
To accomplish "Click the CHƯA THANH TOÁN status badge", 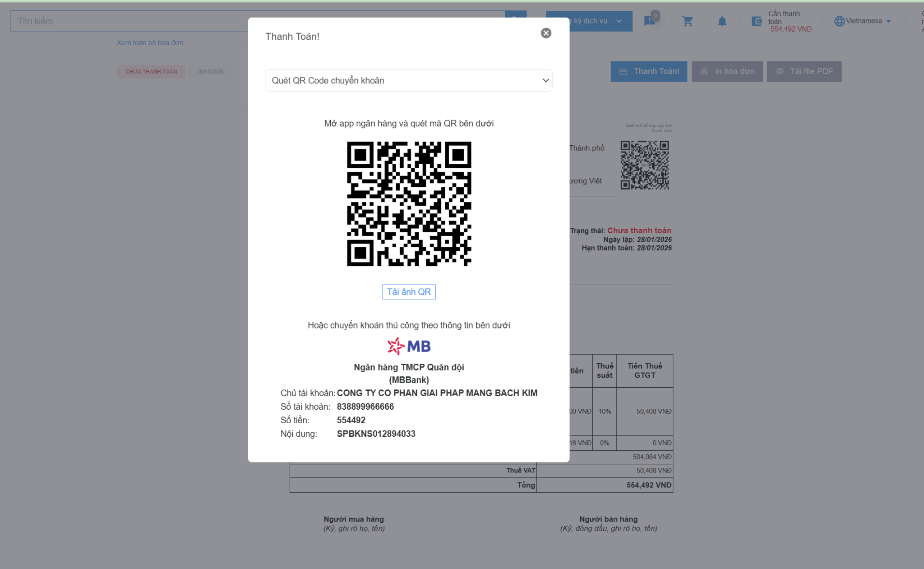I will point(151,71).
